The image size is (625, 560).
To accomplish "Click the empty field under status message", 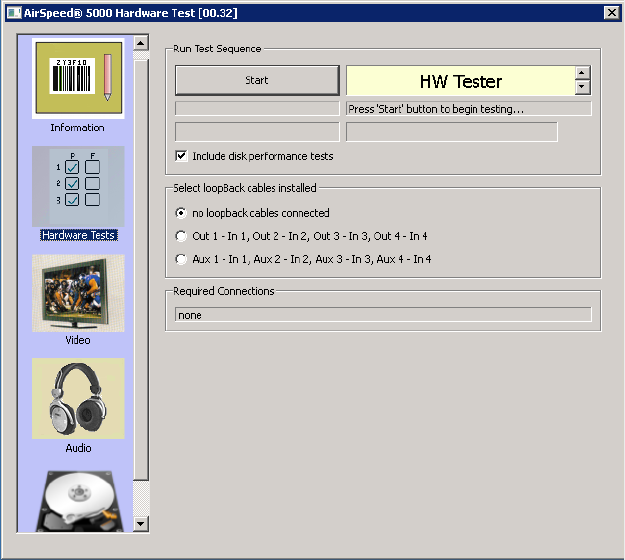I will pos(452,132).
